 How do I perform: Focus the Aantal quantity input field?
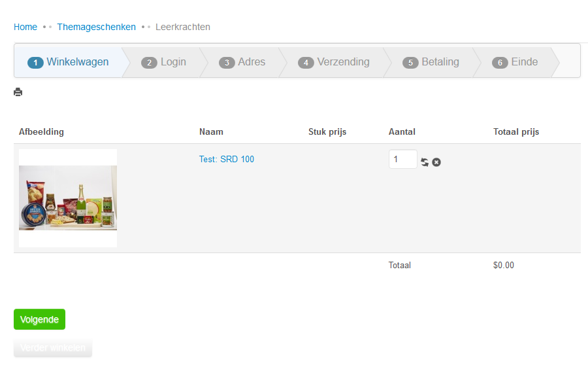[x=402, y=160]
